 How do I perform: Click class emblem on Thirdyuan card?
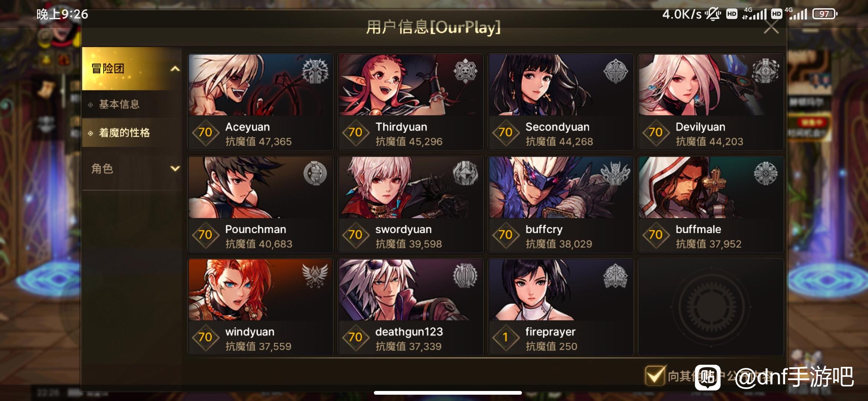[x=465, y=71]
